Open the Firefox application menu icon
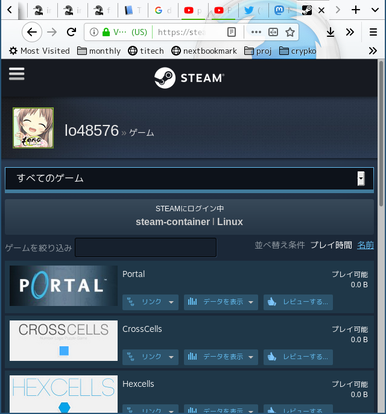386x414 pixels. [x=373, y=32]
